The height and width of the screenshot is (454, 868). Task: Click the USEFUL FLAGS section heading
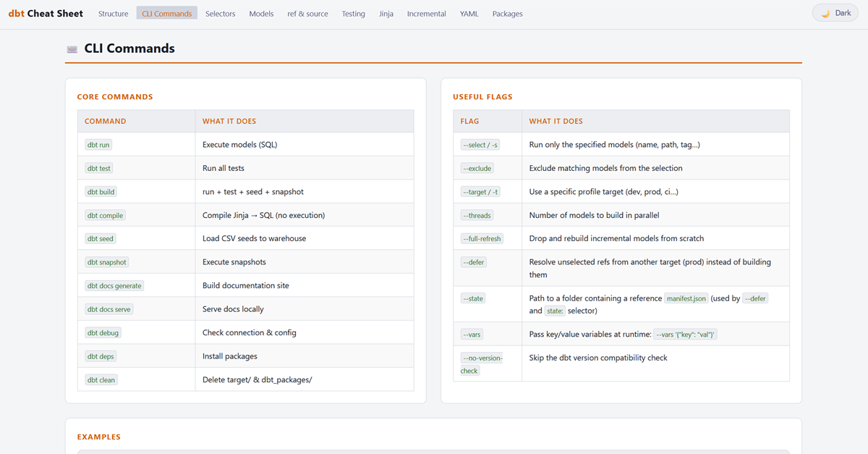(x=482, y=97)
